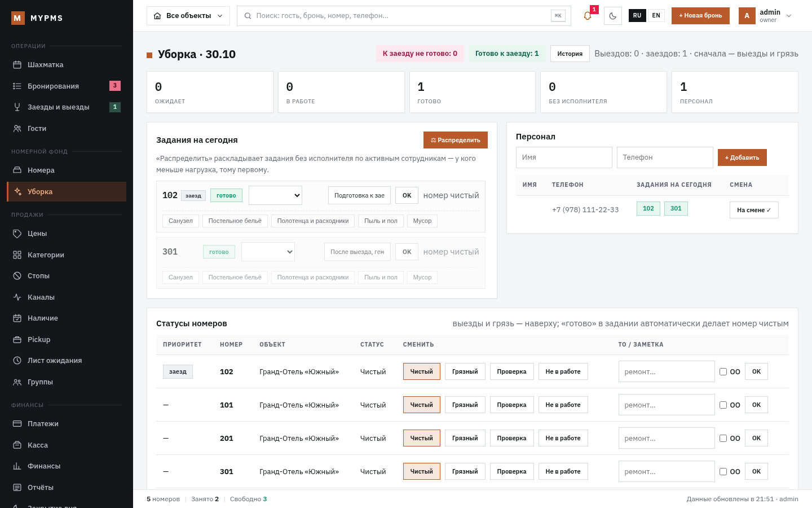The height and width of the screenshot is (508, 812).
Task: Open Финансы in the sidebar
Action: pyautogui.click(x=67, y=466)
